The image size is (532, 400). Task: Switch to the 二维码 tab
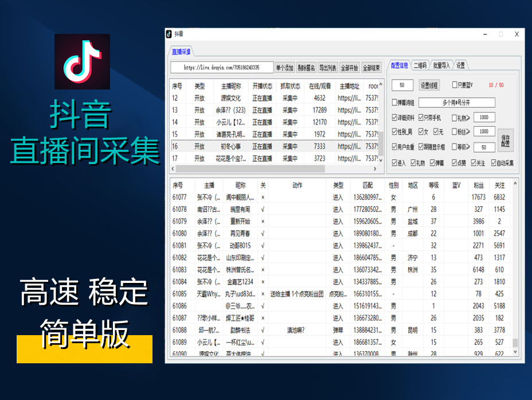coord(420,65)
